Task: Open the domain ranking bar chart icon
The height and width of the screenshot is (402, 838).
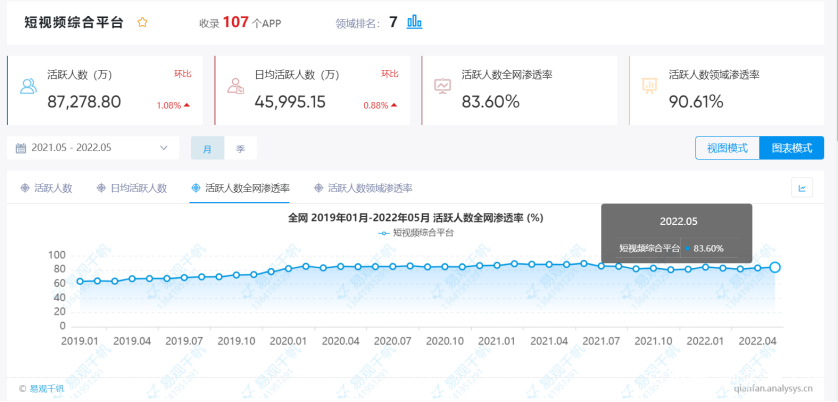Action: click(x=414, y=22)
